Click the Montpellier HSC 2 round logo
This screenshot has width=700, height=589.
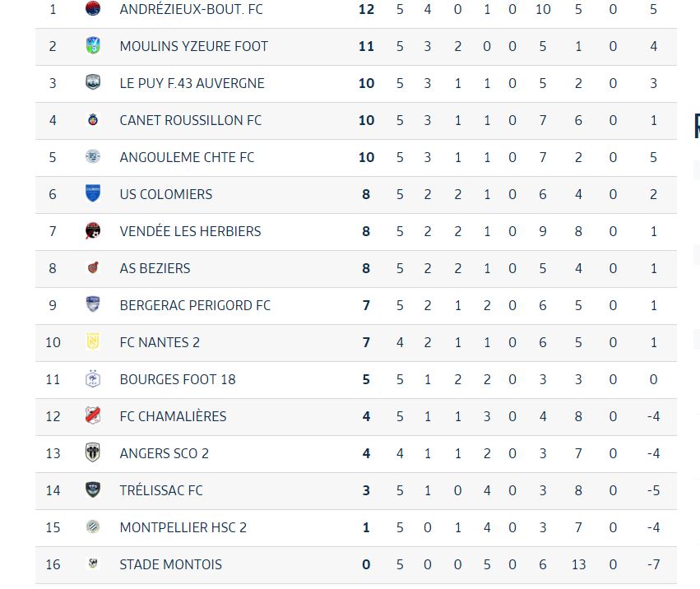(93, 526)
